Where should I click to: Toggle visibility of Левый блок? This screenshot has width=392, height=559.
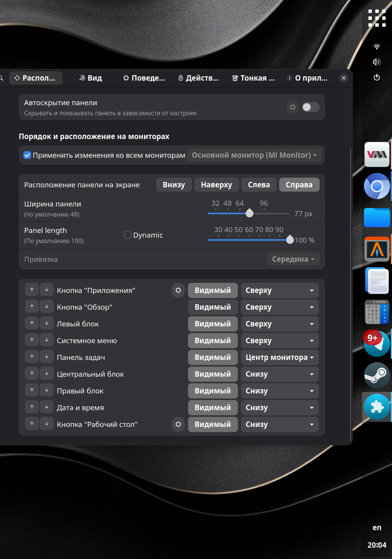pos(213,324)
